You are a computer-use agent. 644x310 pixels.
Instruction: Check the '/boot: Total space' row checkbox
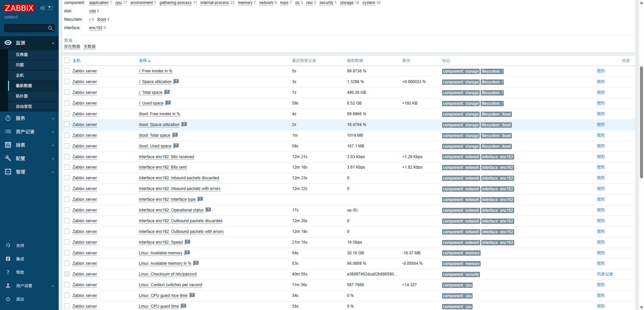pyautogui.click(x=67, y=135)
